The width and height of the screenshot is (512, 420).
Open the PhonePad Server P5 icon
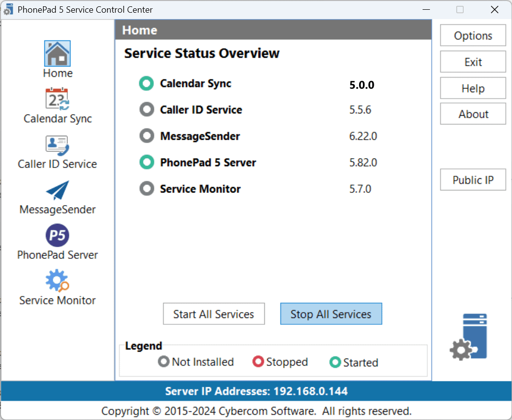click(57, 235)
